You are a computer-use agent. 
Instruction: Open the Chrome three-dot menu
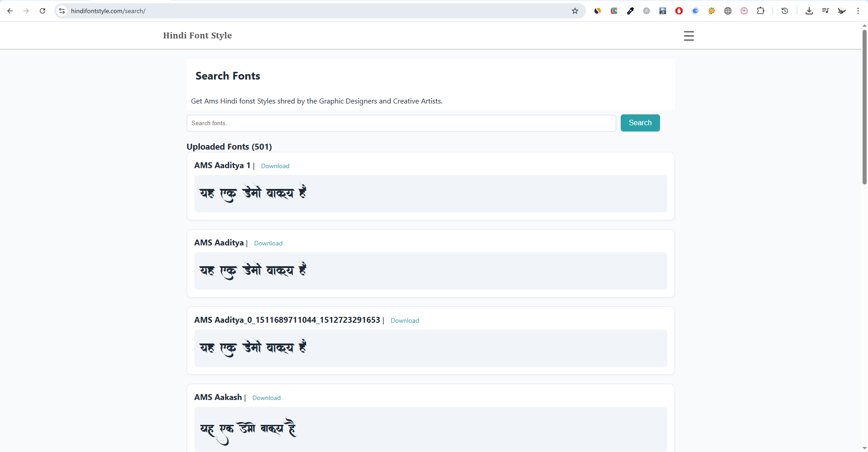pos(858,11)
